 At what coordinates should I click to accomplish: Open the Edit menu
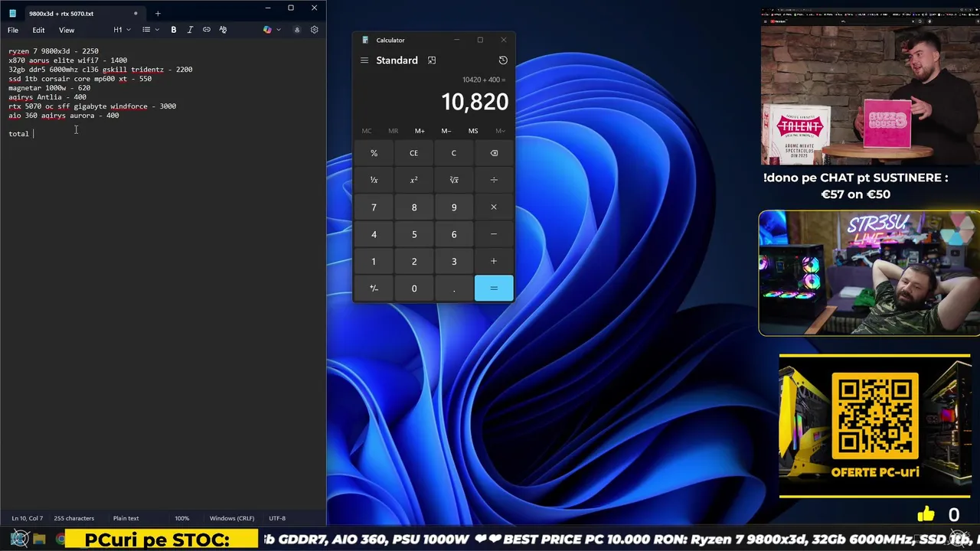click(38, 30)
